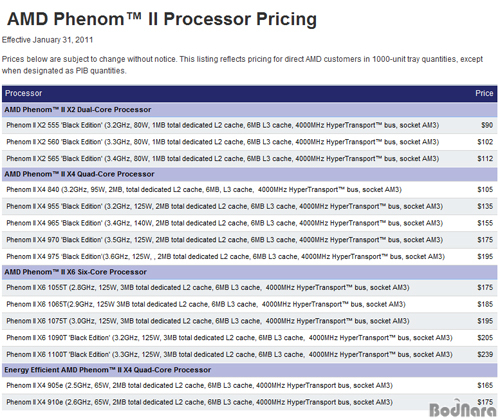500x420 pixels.
Task: Click the Phenom II X4 970 Black Edition row
Action: click(250, 240)
